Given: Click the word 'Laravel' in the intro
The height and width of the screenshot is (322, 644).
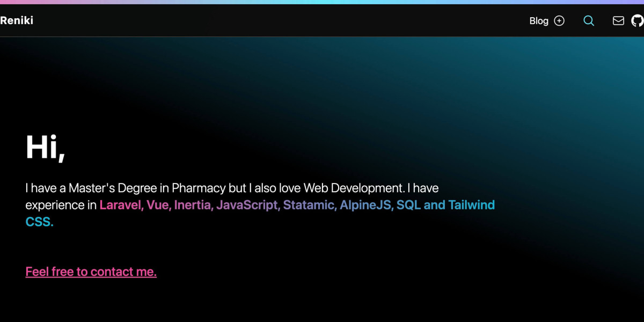Looking at the screenshot, I should (121, 205).
